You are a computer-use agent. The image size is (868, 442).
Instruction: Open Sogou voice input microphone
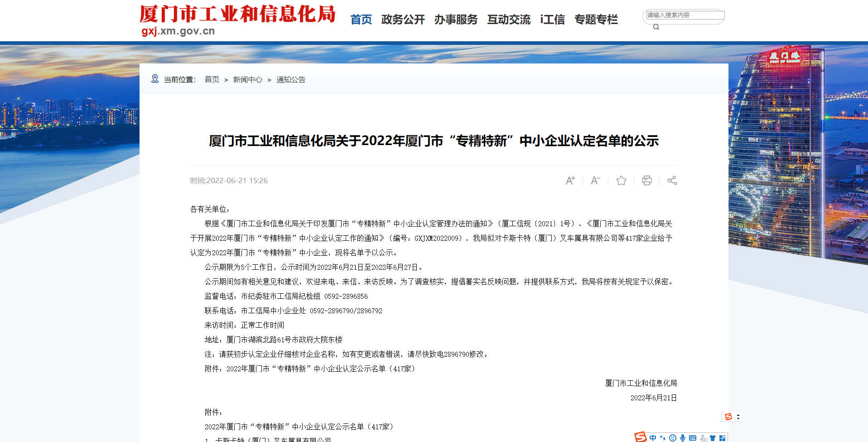[682, 438]
